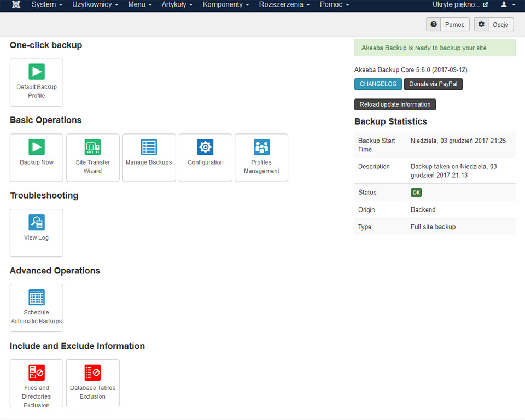Image resolution: width=525 pixels, height=420 pixels.
Task: Click the 'Include and Exclude Information' heading
Action: [77, 346]
